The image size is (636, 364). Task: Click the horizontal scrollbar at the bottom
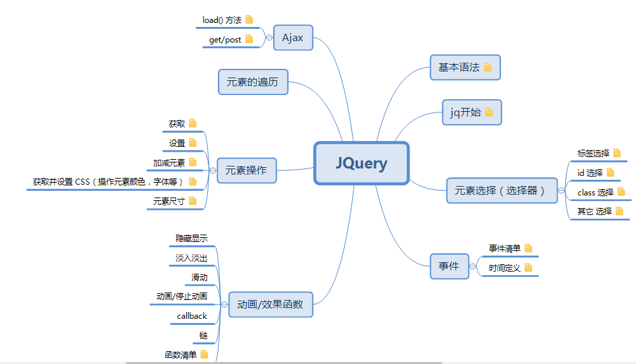(x=283, y=363)
